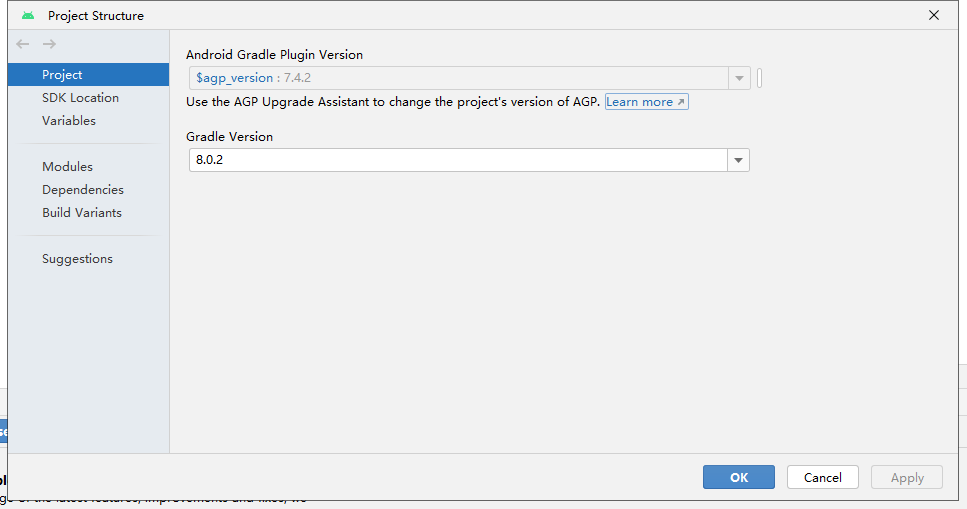Click the Apply button

coord(907,477)
